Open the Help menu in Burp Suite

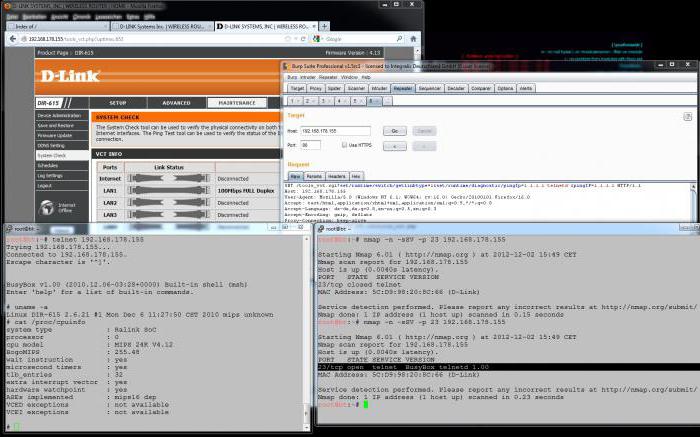pyautogui.click(x=366, y=77)
